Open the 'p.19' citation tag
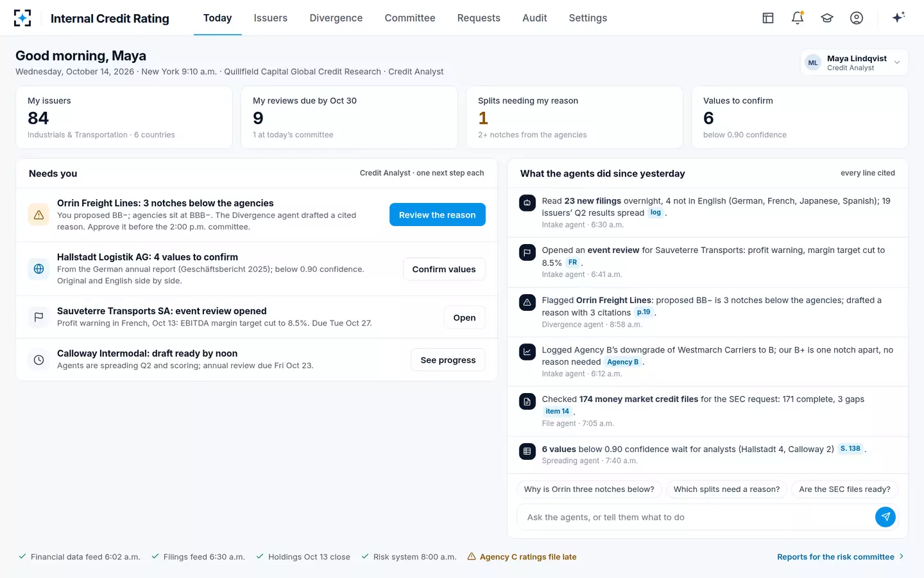This screenshot has height=578, width=924. click(x=644, y=312)
